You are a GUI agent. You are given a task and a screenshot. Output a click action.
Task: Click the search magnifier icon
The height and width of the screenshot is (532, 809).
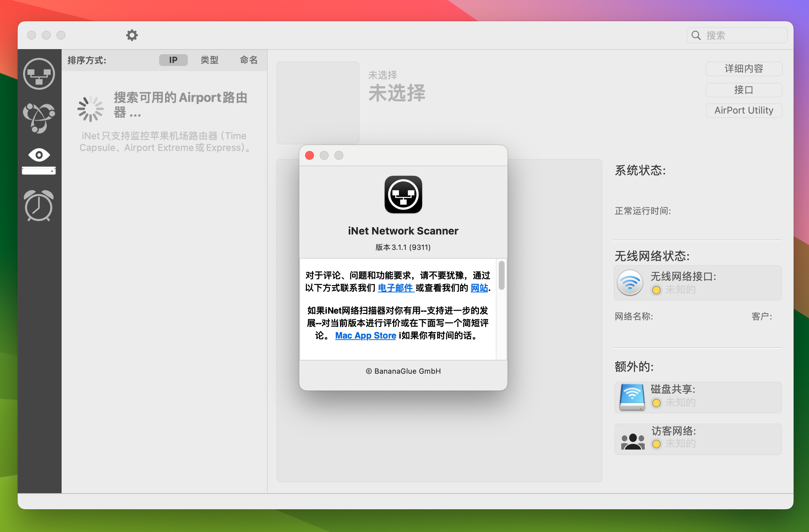696,35
